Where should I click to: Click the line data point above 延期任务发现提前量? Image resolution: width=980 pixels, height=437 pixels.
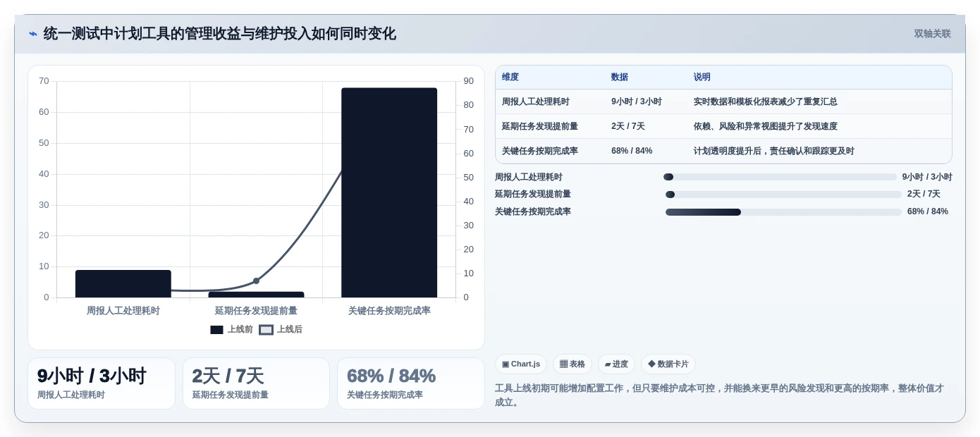tap(256, 281)
